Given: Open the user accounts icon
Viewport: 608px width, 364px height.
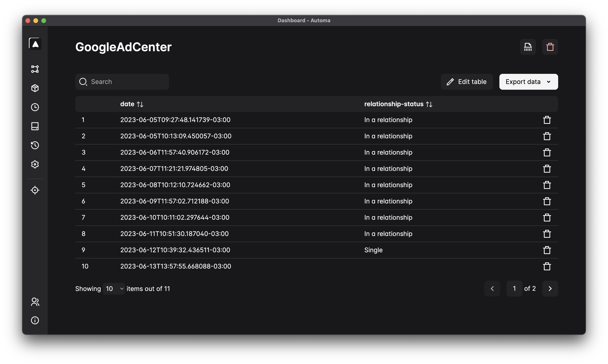Looking at the screenshot, I should [35, 302].
